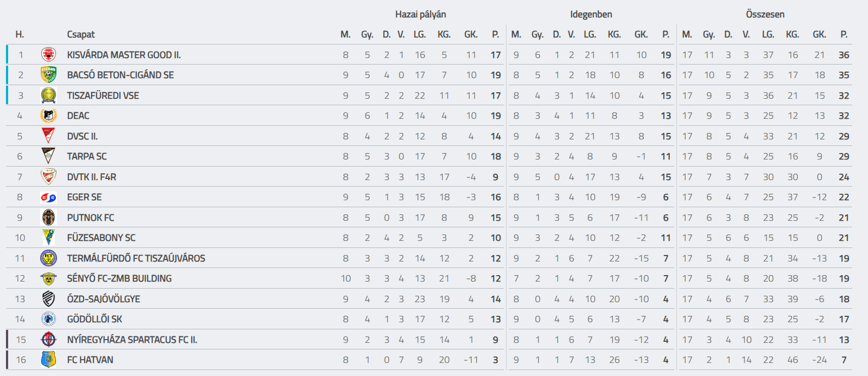
Task: Select the Összesen column group header
Action: [x=765, y=15]
